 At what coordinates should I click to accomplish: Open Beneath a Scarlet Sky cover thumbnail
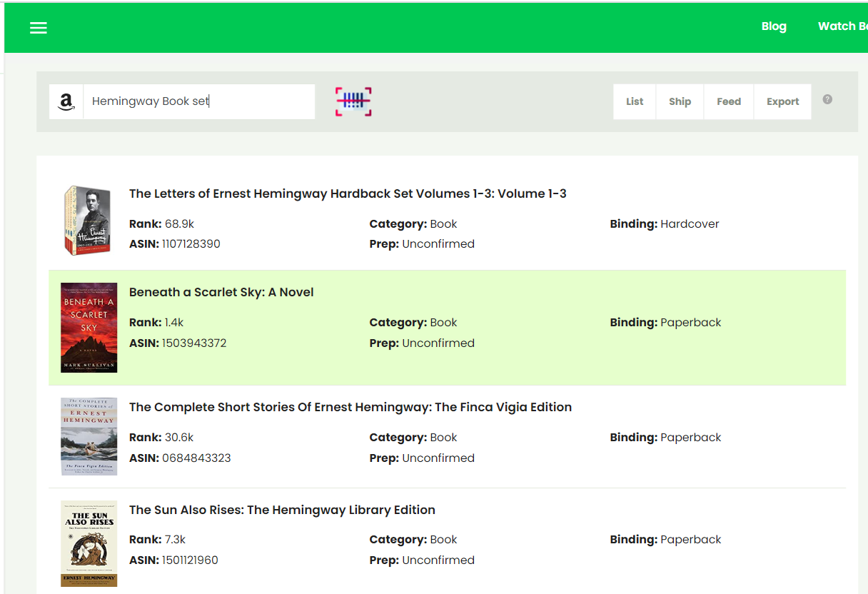pyautogui.click(x=89, y=328)
